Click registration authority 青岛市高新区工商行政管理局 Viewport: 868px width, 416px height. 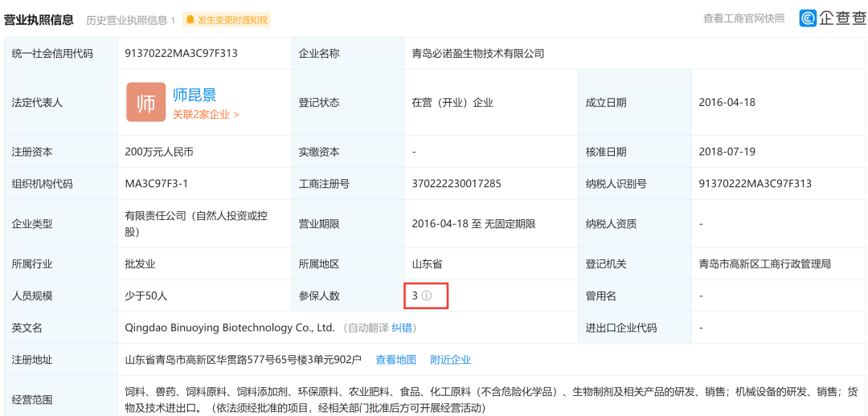click(x=765, y=264)
